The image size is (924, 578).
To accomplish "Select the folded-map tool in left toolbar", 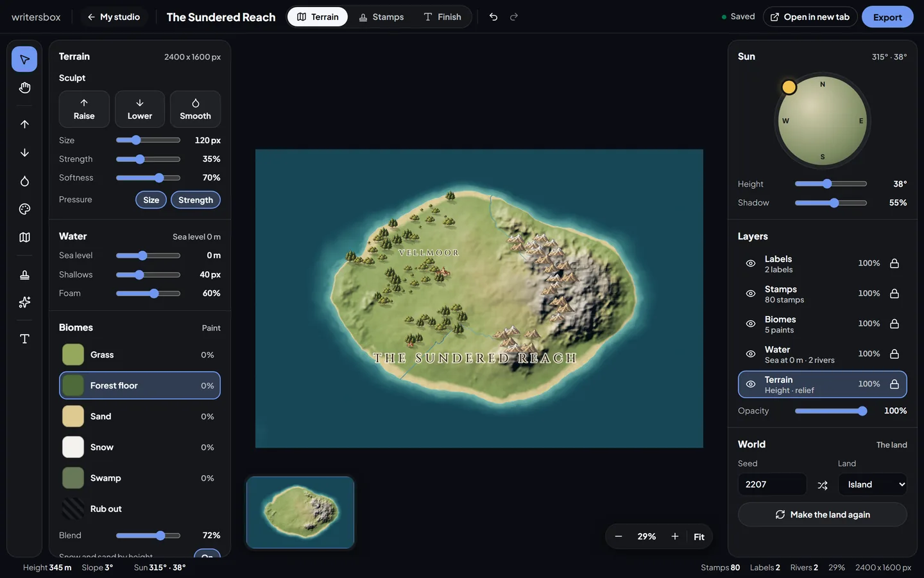I will [x=24, y=237].
